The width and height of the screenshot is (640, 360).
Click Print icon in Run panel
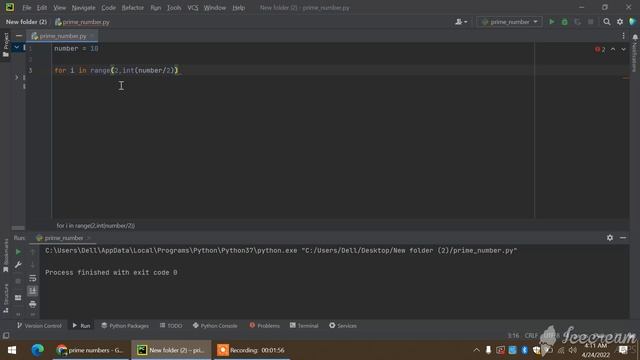point(33,304)
